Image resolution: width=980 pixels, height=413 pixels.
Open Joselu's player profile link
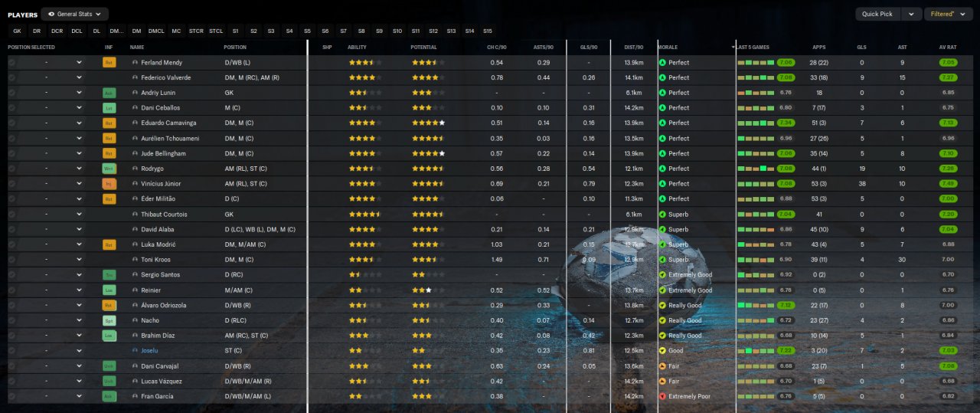(x=149, y=351)
